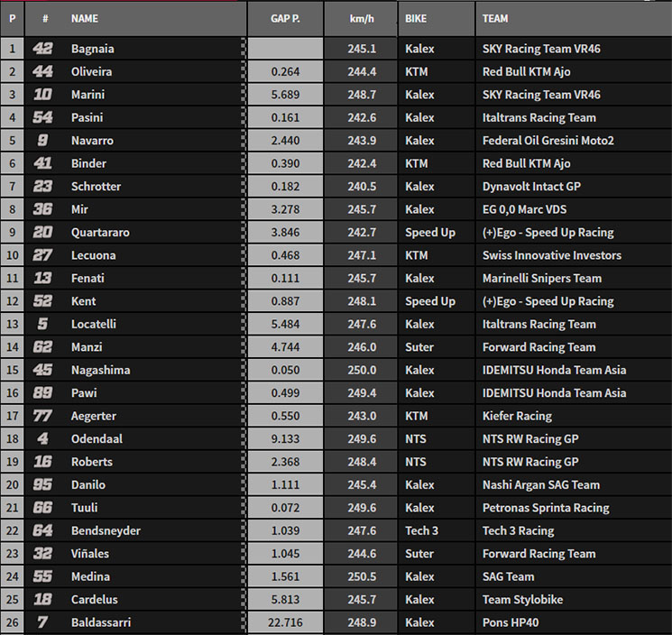Click rider name Danilo

[x=87, y=485]
